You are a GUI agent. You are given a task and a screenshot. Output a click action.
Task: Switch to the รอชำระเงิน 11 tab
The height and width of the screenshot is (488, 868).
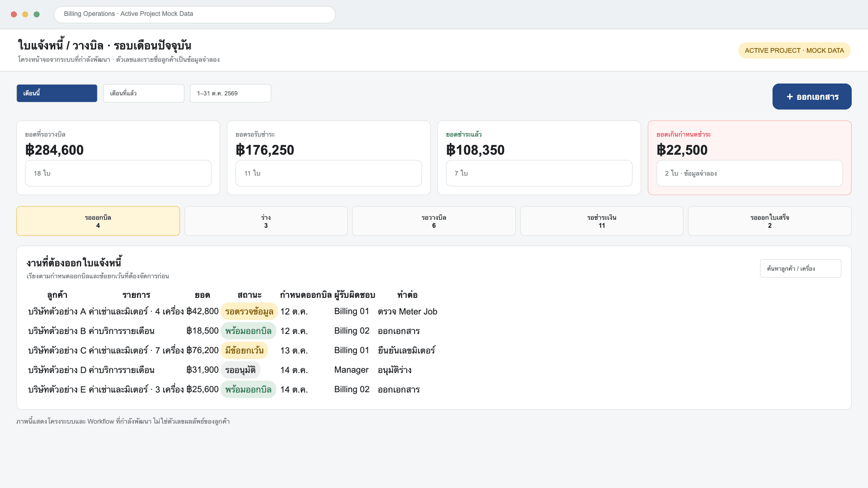(x=602, y=221)
